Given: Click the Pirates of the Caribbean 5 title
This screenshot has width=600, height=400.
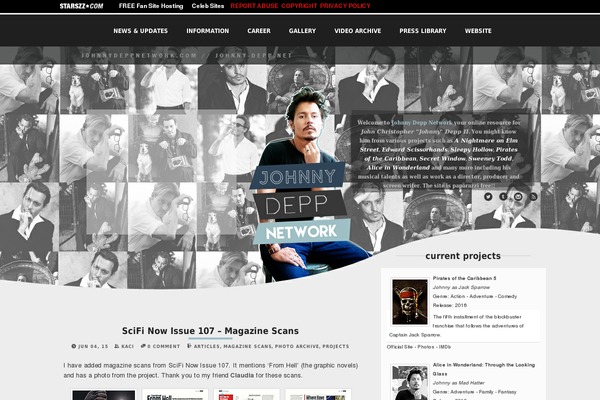Looking at the screenshot, I should [464, 278].
